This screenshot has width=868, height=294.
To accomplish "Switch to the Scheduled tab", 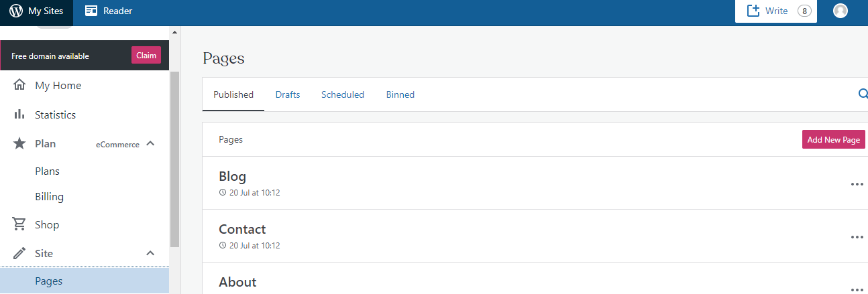I will click(x=343, y=94).
